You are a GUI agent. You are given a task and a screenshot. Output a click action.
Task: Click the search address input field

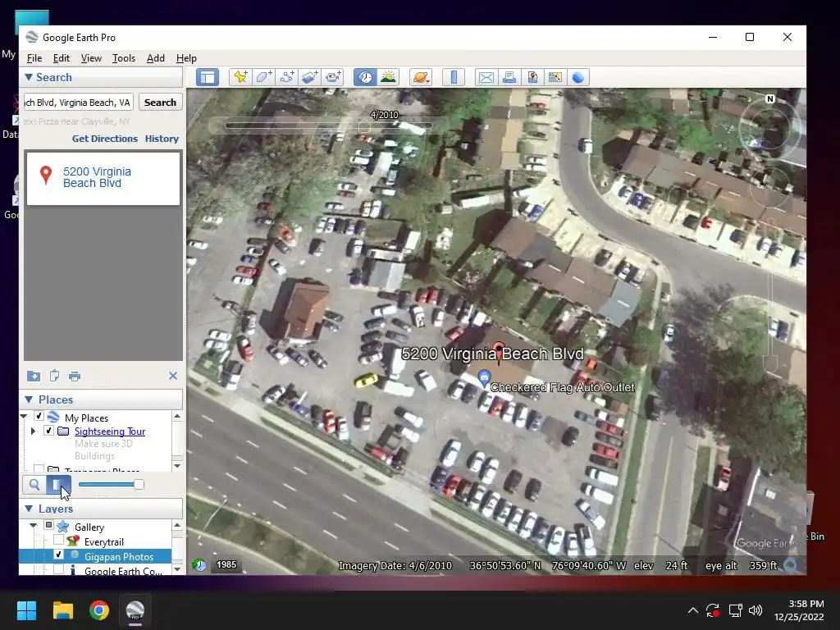coord(79,103)
